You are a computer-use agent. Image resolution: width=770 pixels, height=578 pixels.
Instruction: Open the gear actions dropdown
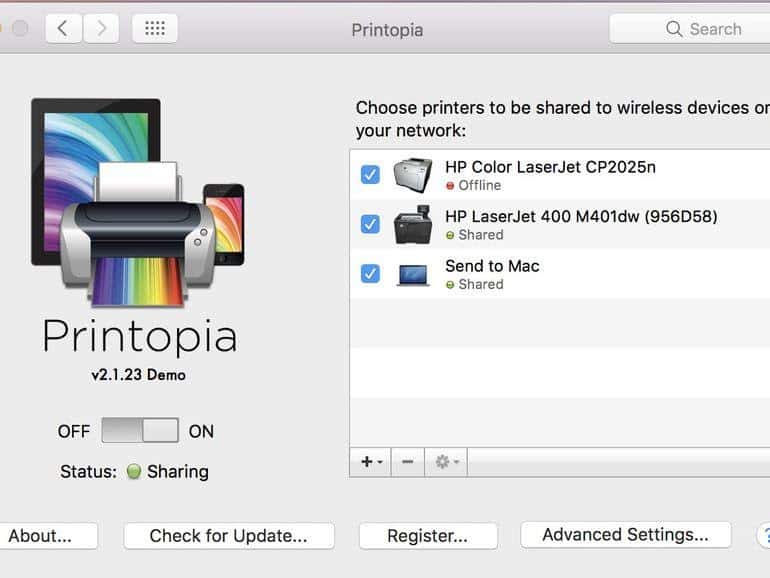tap(446, 462)
